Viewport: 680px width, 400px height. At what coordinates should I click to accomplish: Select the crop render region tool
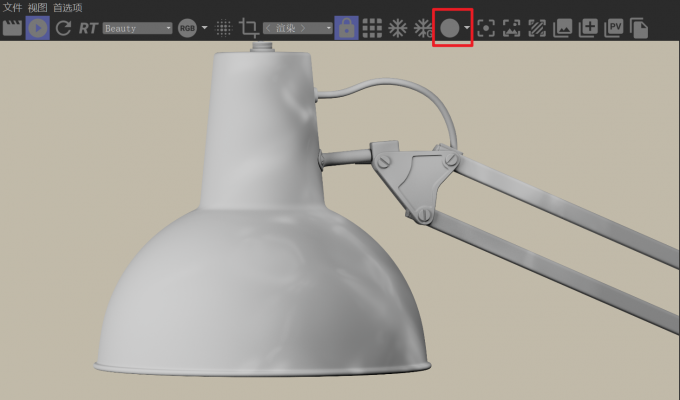248,28
